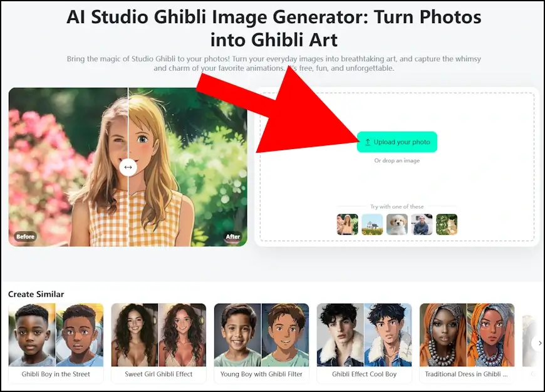Viewport: 545px width, 392px height.
Task: Select the before/after comparison slider handle
Action: [x=128, y=167]
